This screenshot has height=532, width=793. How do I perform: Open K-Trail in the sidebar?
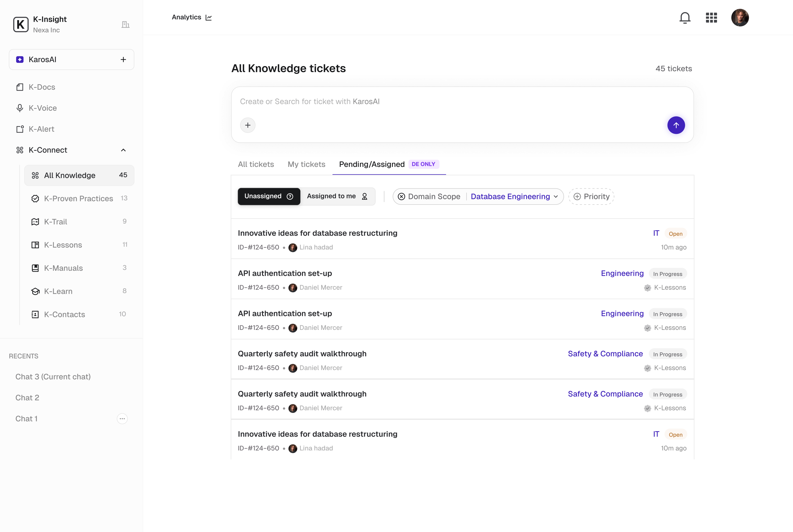[x=79, y=221]
